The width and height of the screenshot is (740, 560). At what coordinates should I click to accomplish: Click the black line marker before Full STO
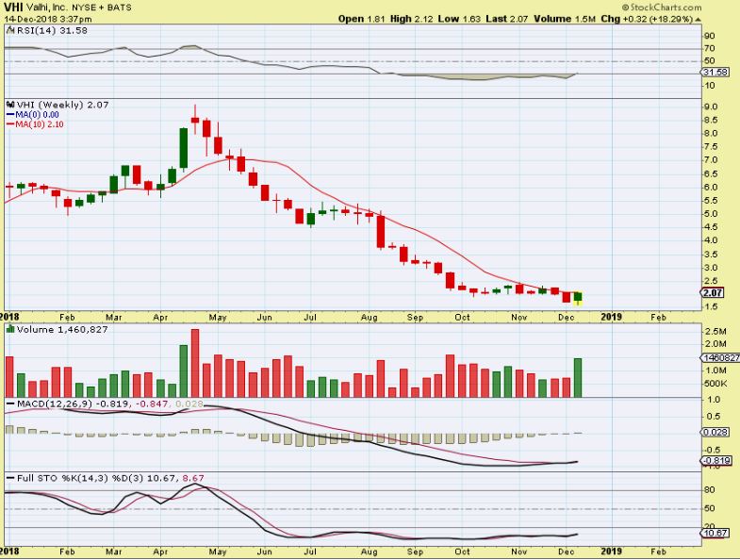click(10, 478)
